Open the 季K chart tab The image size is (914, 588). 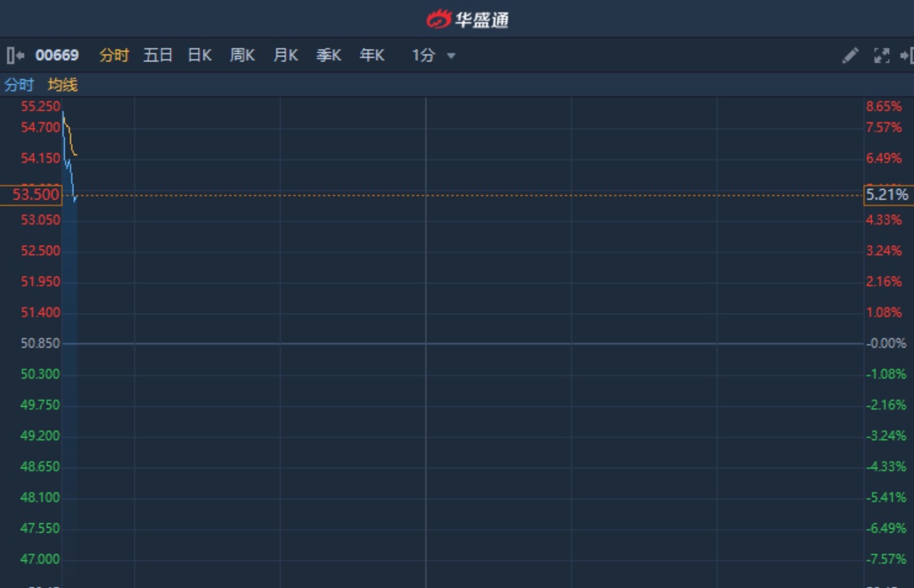point(329,55)
